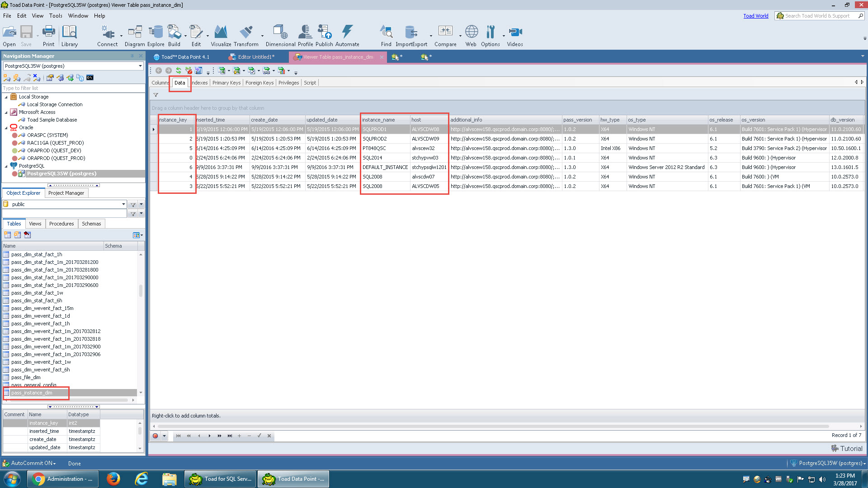Open the public schema dropdown

point(123,204)
